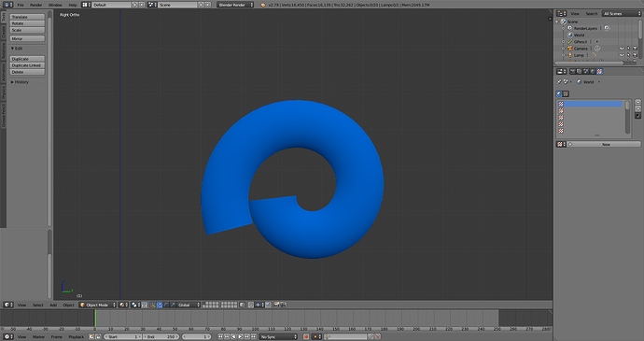Viewport: 644px width, 341px height.
Task: Click the OpenGL render animation icon
Action: click(283, 305)
